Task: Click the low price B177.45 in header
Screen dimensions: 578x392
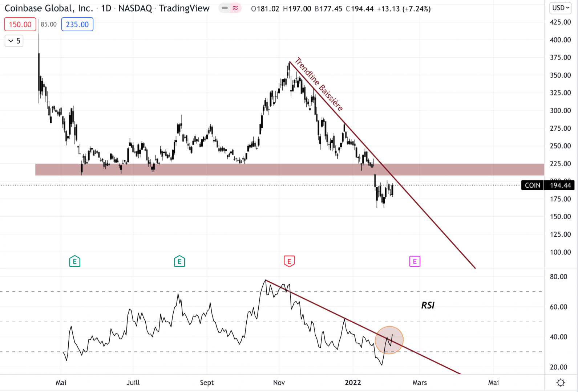Action: (328, 9)
